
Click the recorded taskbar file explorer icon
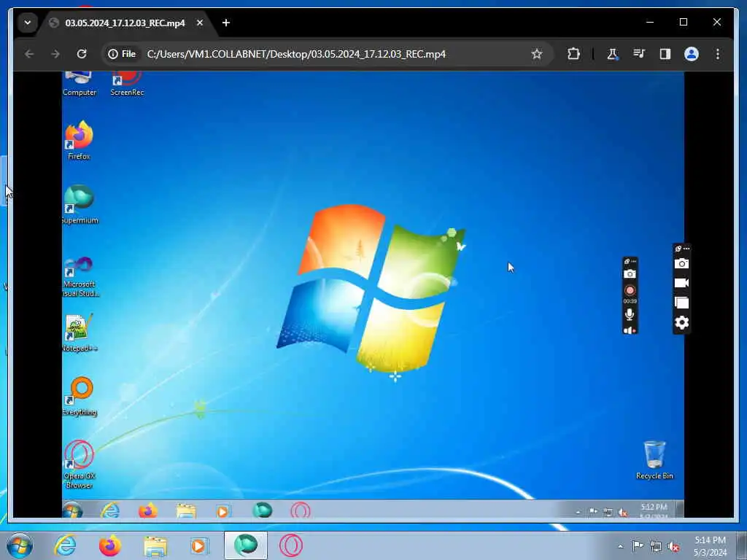186,510
